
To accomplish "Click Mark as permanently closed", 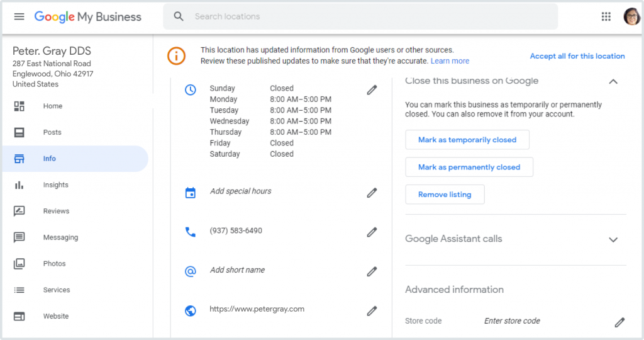I will coord(469,167).
